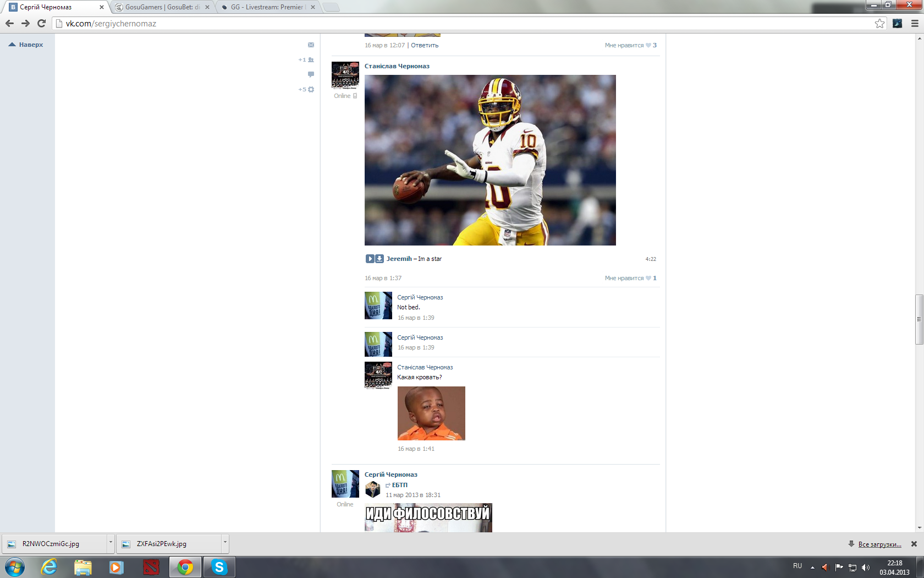Open the football player photo in the post
This screenshot has width=924, height=578.
(490, 160)
